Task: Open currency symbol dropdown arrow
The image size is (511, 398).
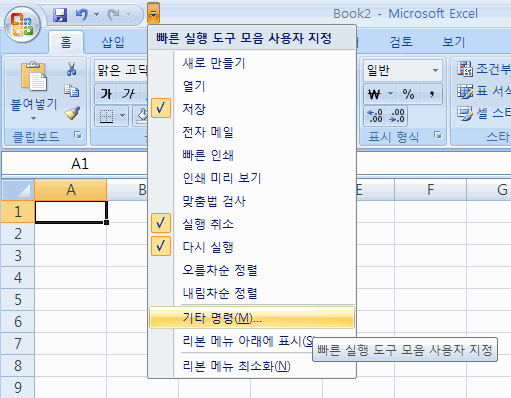Action: 390,94
